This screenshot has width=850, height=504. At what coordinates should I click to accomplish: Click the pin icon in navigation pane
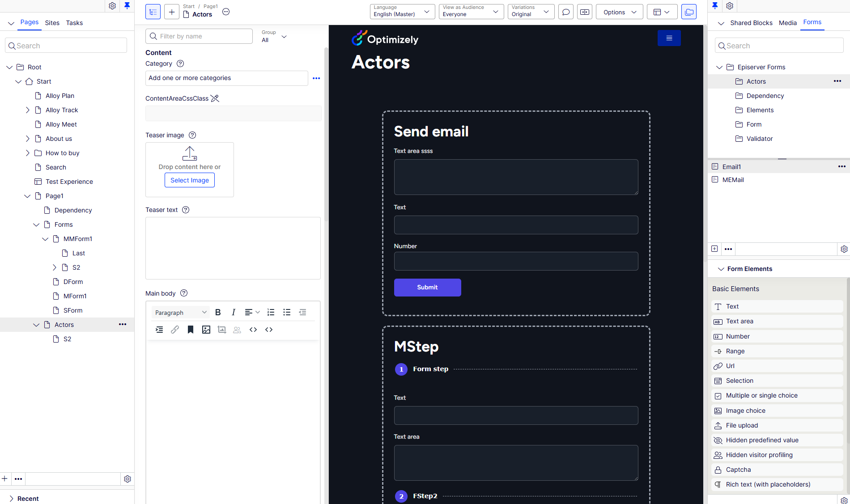(x=127, y=6)
